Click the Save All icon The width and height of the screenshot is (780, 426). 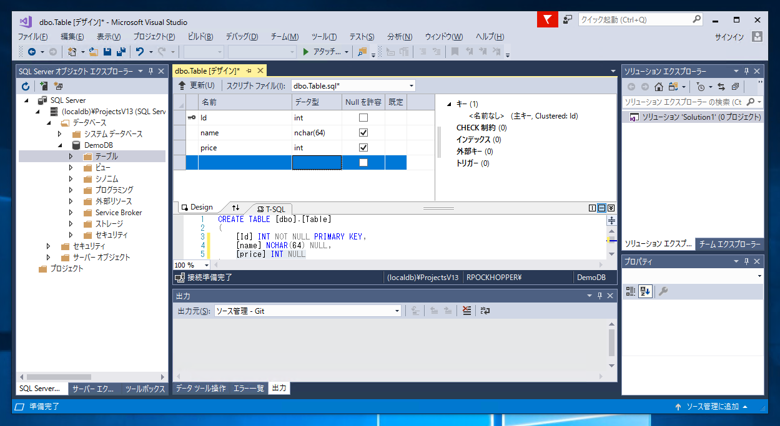tap(121, 51)
